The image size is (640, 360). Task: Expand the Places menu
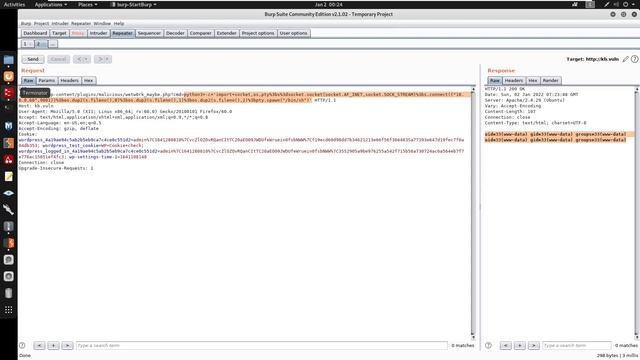tap(87, 4)
